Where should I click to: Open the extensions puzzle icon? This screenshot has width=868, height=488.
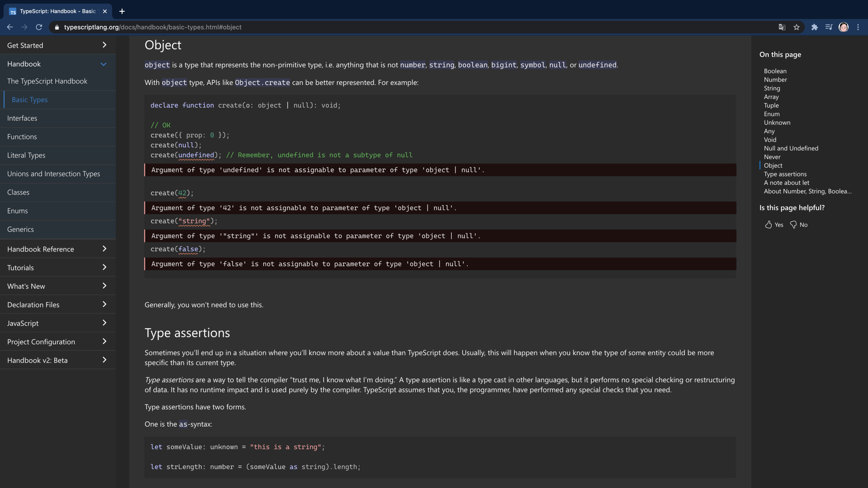point(814,27)
